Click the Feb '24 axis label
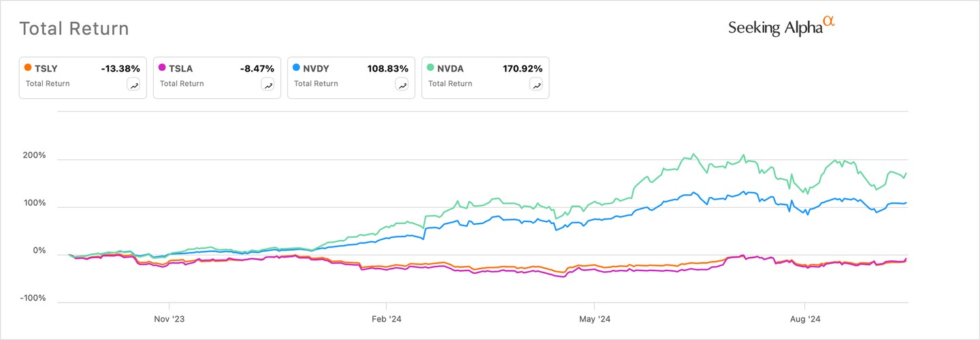980x340 pixels. [387, 318]
